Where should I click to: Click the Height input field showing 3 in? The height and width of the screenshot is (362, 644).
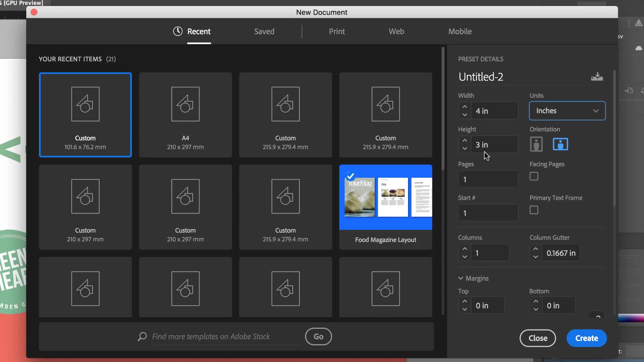tap(495, 144)
